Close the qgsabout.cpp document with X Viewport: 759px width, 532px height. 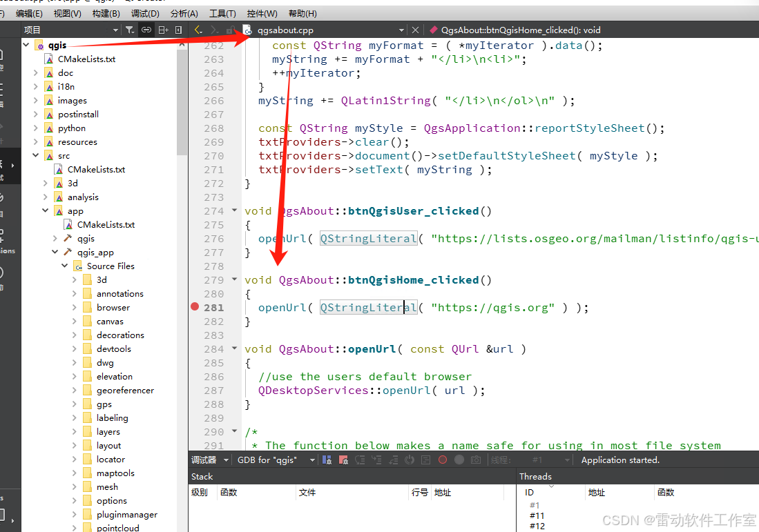[x=415, y=30]
